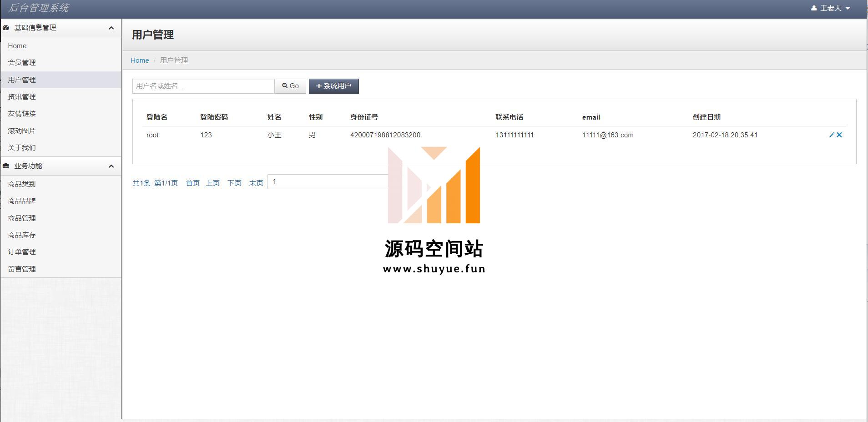868x422 pixels.
Task: Click the 登陆密码 column header
Action: [214, 117]
